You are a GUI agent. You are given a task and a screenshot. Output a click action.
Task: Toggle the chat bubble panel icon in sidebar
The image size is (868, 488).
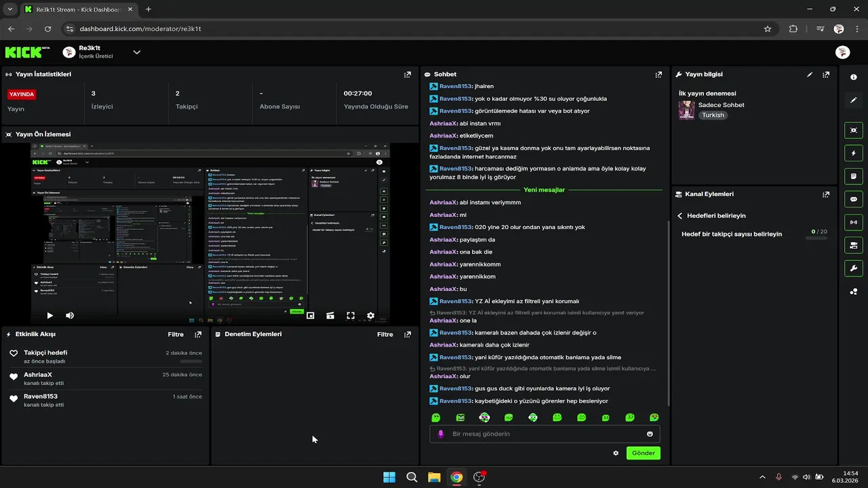point(854,199)
